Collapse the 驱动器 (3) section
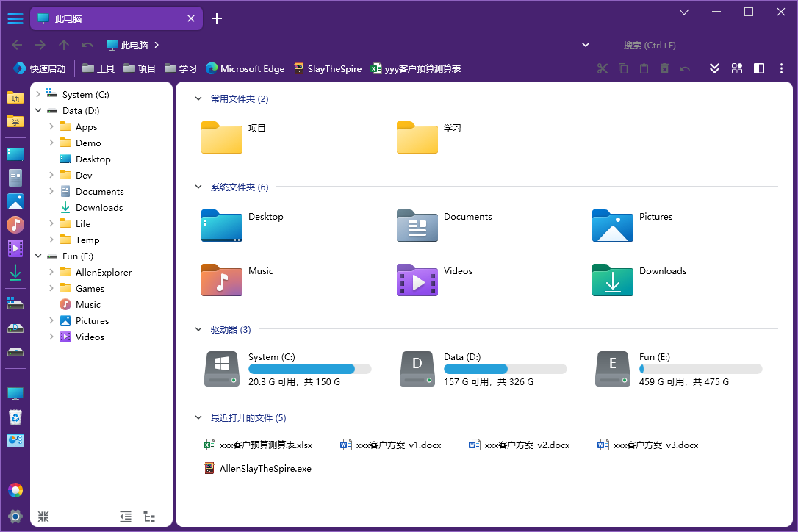The image size is (798, 532). tap(198, 329)
